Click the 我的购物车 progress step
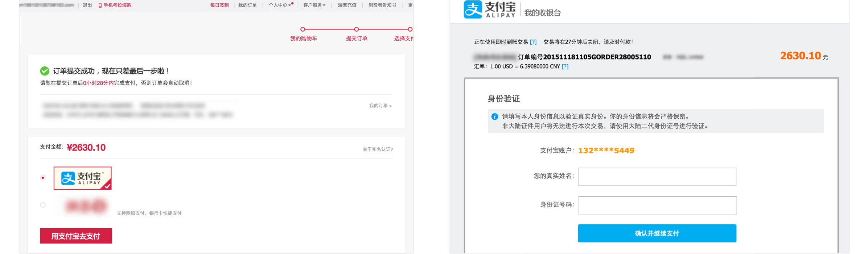The image size is (868, 254). point(304,38)
